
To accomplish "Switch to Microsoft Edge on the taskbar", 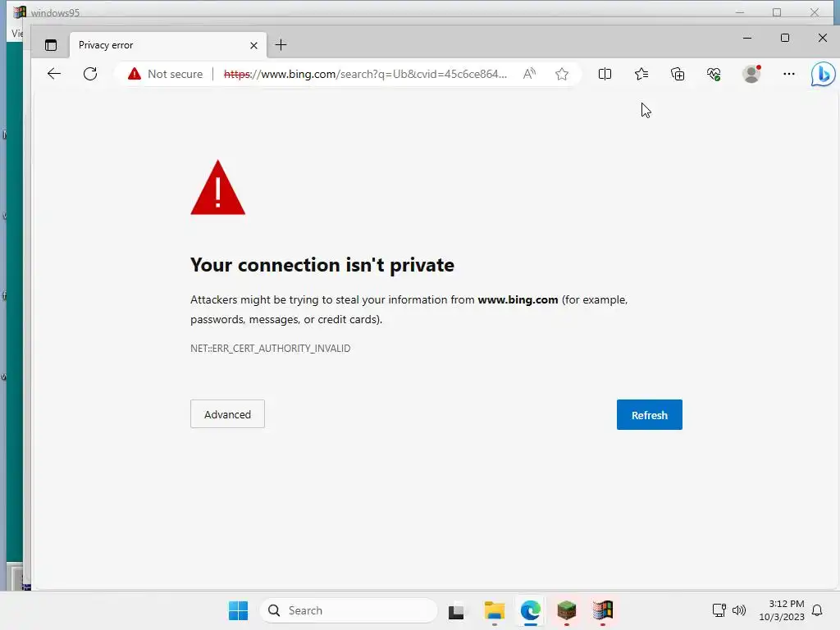I will click(x=531, y=610).
